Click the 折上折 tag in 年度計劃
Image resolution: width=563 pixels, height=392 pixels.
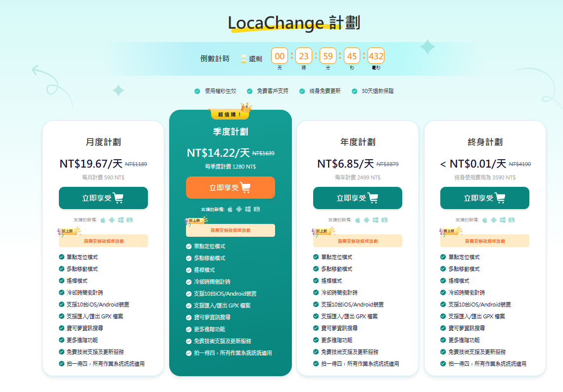(x=323, y=231)
